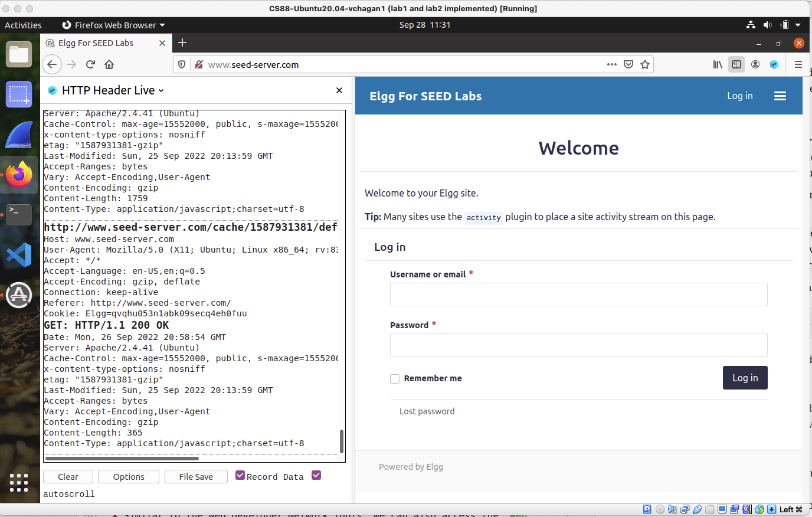The width and height of the screenshot is (812, 517).
Task: Open a new browser tab
Action: point(182,42)
